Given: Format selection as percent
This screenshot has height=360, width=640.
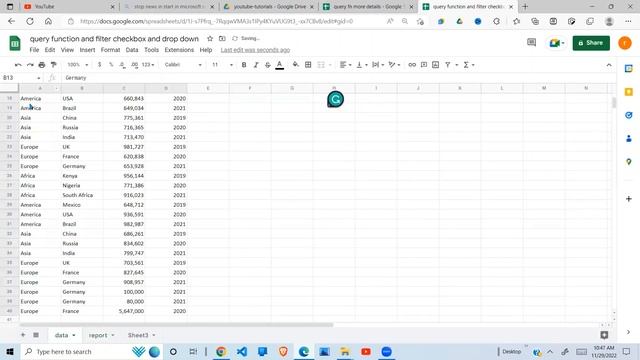Looking at the screenshot, I should coord(111,65).
